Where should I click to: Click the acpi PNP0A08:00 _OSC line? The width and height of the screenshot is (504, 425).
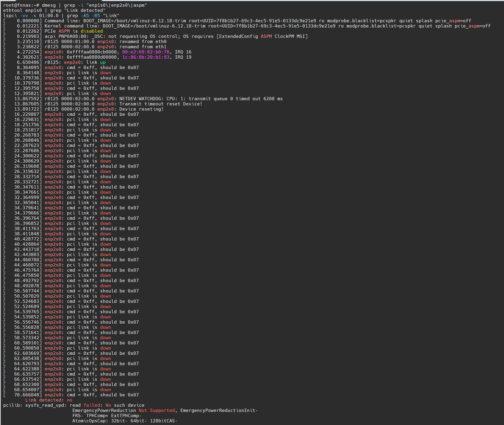(x=176, y=36)
